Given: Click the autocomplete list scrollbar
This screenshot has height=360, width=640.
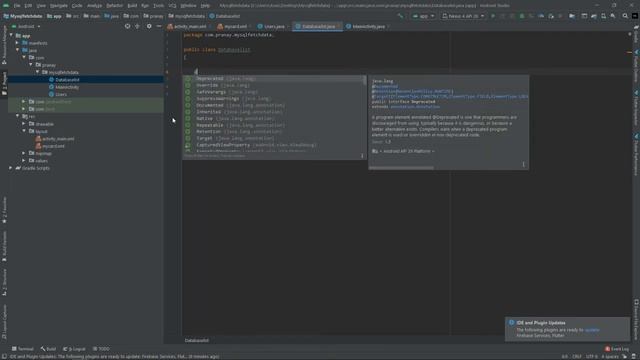Looking at the screenshot, I should tap(364, 81).
